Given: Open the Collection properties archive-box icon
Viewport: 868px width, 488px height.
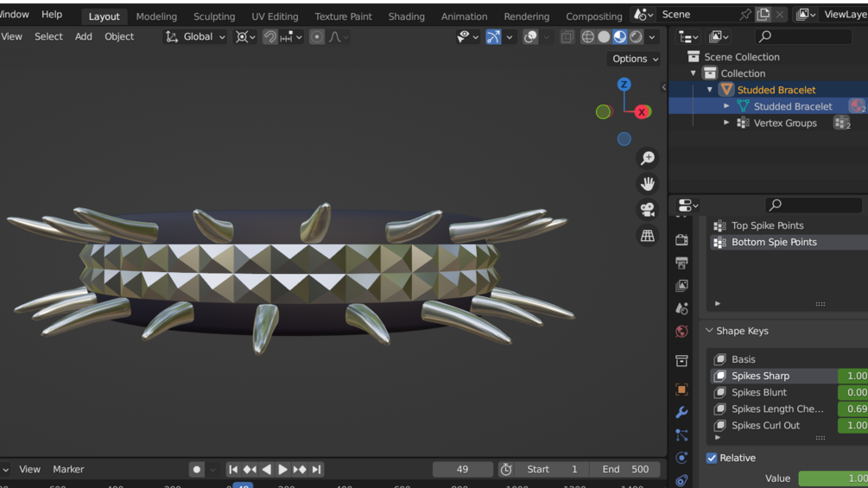Looking at the screenshot, I should pyautogui.click(x=681, y=361).
